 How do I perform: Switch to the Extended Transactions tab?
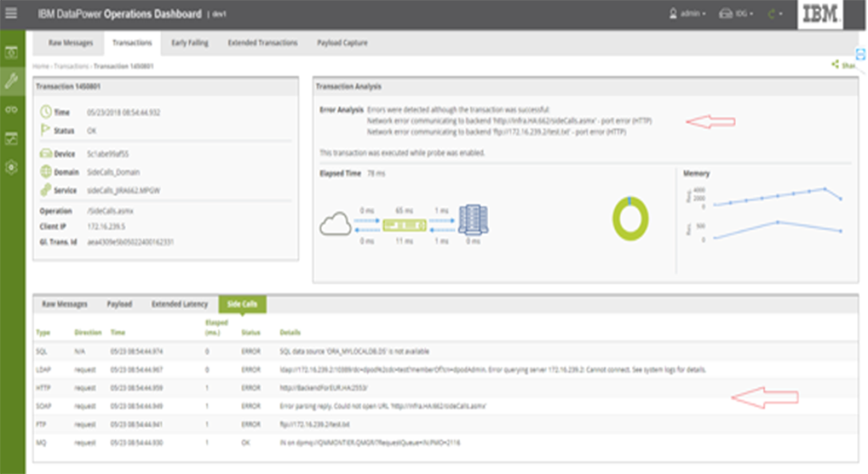pyautogui.click(x=262, y=43)
